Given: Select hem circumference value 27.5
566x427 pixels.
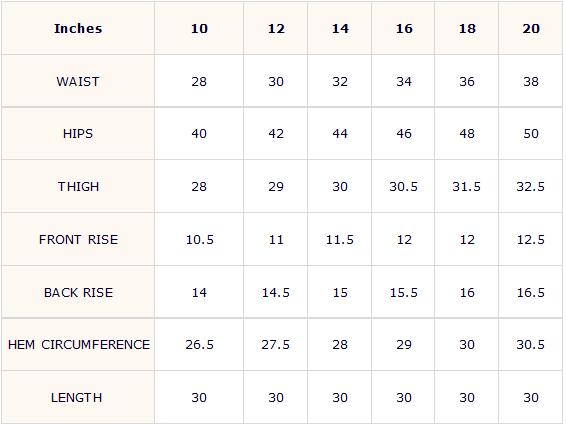Looking at the screenshot, I should pos(276,345).
